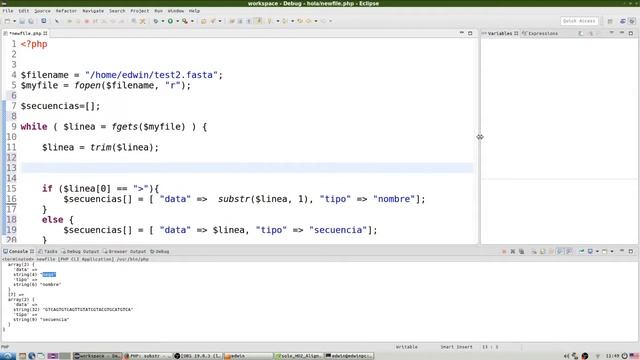The image size is (640, 360).
Task: Open the Help menu
Action: tap(194, 11)
